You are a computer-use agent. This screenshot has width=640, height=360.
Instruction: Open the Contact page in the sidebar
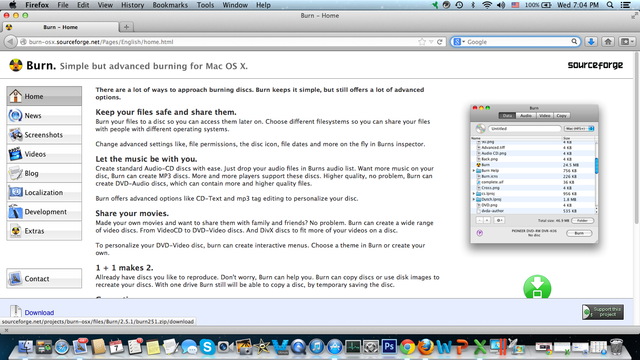pyautogui.click(x=44, y=278)
